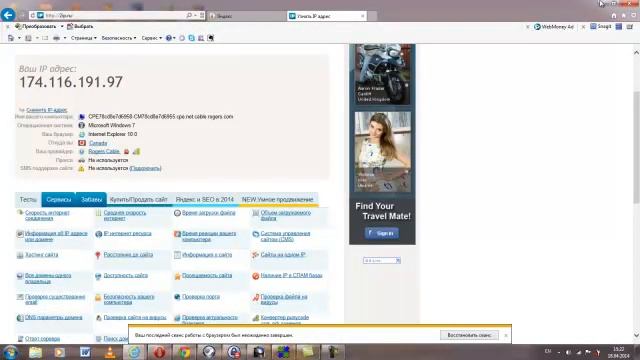Close the 'Узнать IP адрес' tab

coord(362,16)
